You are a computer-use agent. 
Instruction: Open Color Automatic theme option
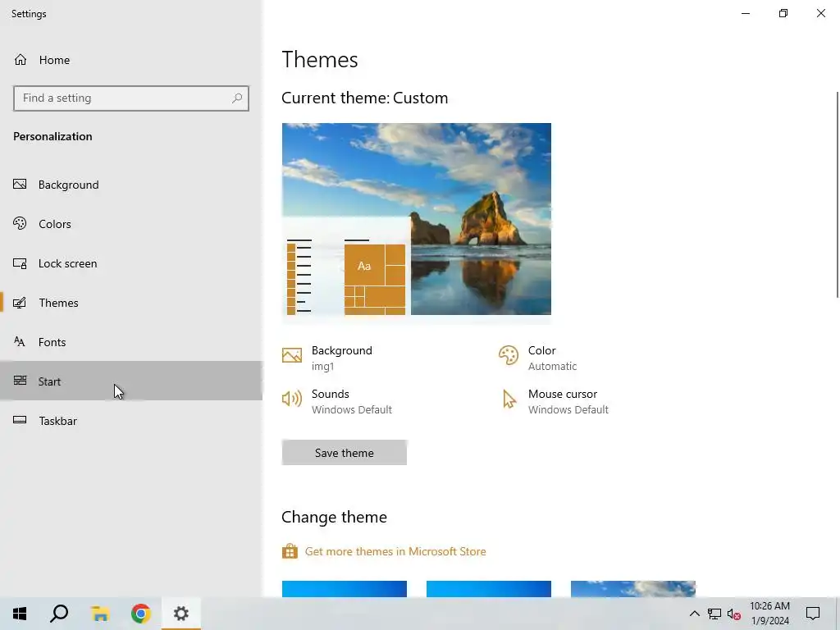(538, 358)
